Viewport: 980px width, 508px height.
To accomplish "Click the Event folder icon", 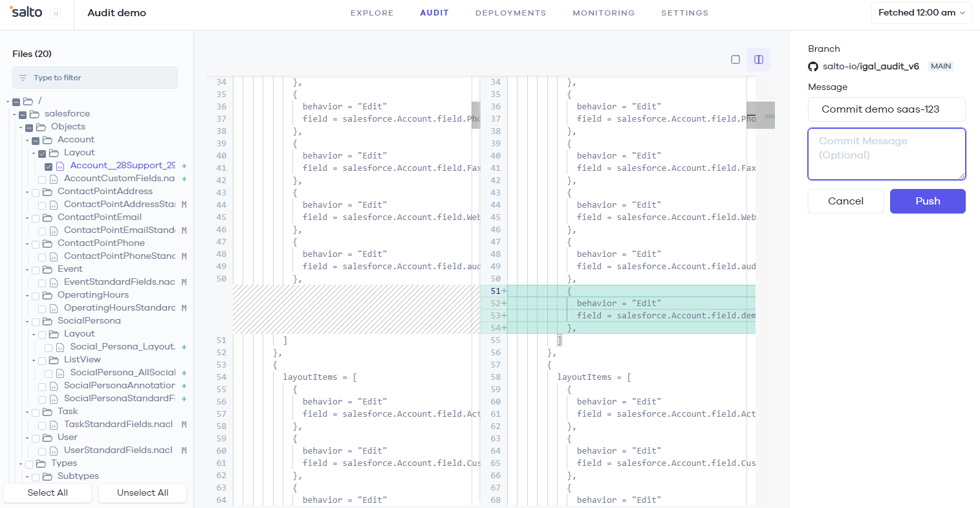I will pyautogui.click(x=47, y=269).
